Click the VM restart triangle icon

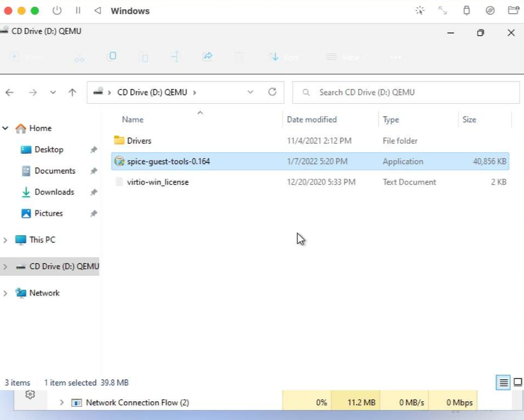point(98,10)
